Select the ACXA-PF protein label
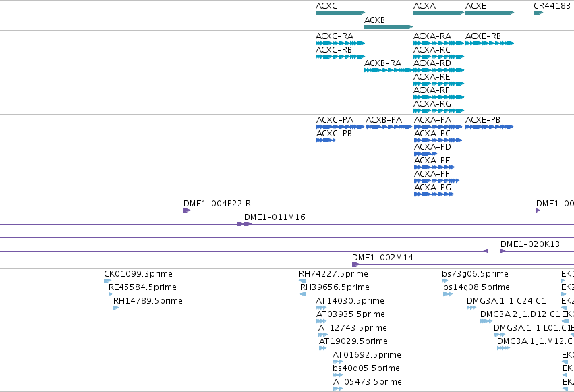This screenshot has height=392, width=574. coord(431,174)
